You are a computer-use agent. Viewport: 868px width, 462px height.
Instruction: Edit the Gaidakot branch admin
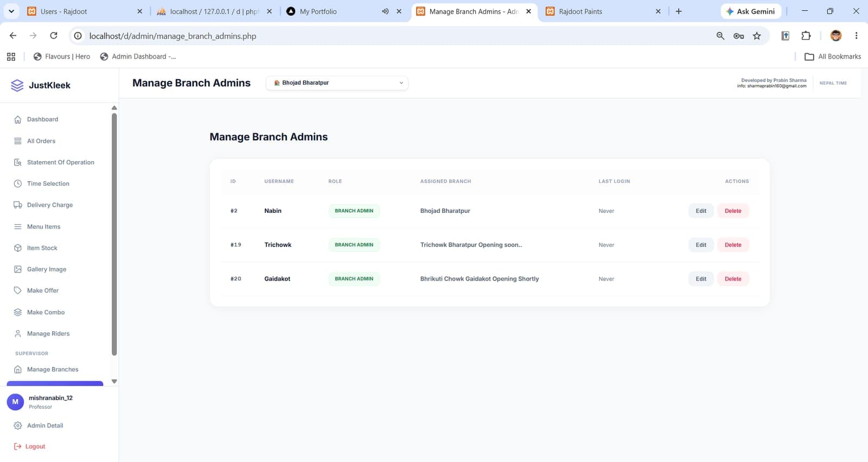[x=701, y=279]
